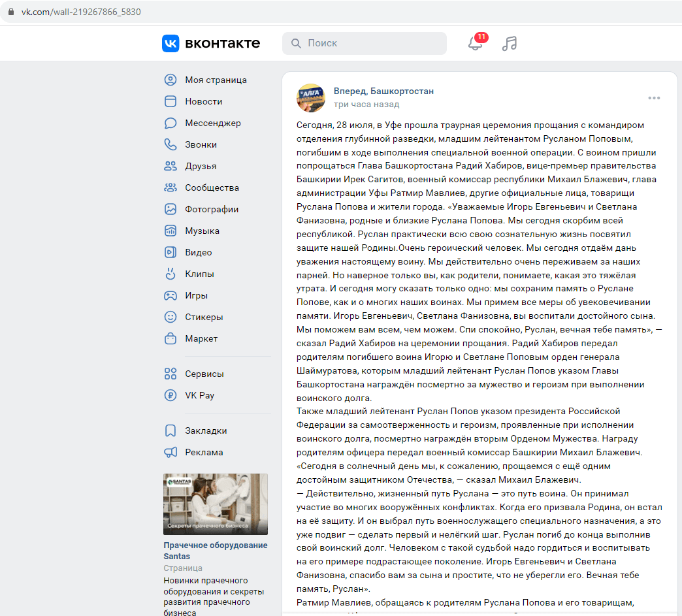
Task: Click the 'три часа назад' post timestamp
Action: [366, 104]
